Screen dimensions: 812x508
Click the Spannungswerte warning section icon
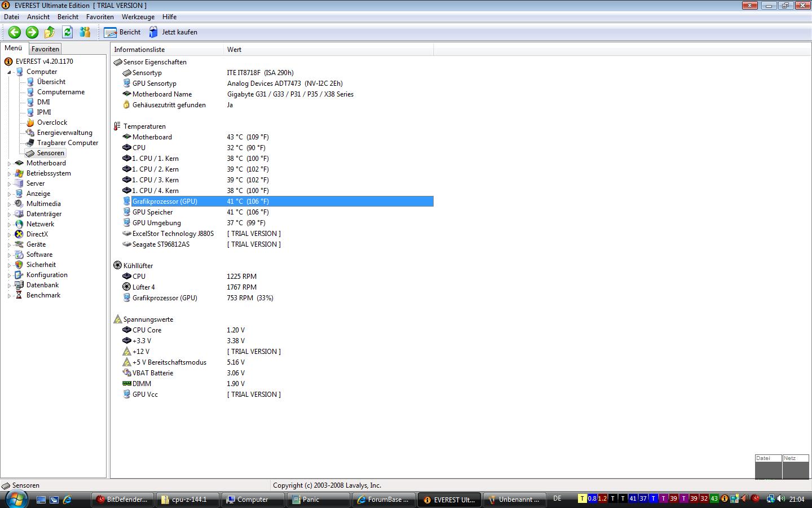117,319
